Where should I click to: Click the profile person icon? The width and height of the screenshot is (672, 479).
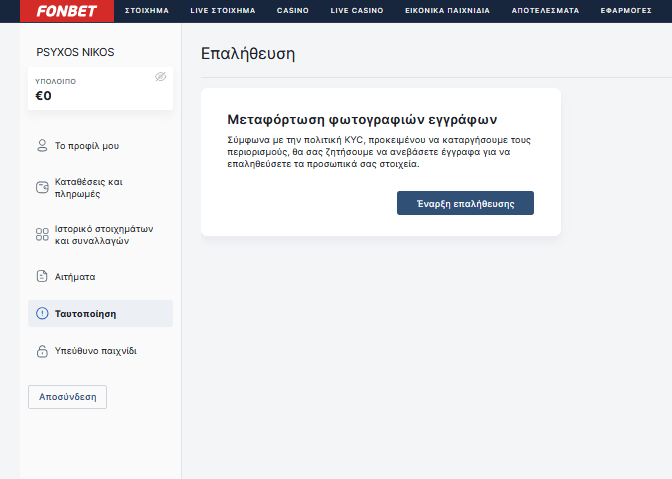[42, 146]
